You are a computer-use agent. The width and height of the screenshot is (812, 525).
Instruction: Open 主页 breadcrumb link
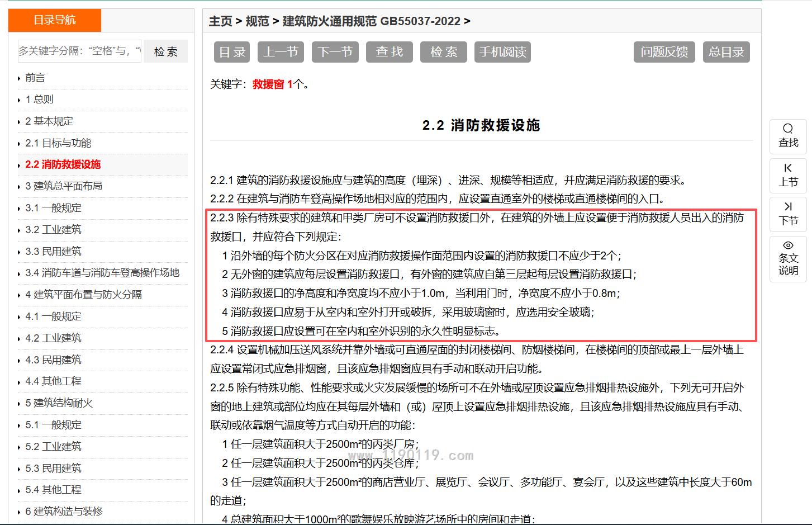click(220, 21)
